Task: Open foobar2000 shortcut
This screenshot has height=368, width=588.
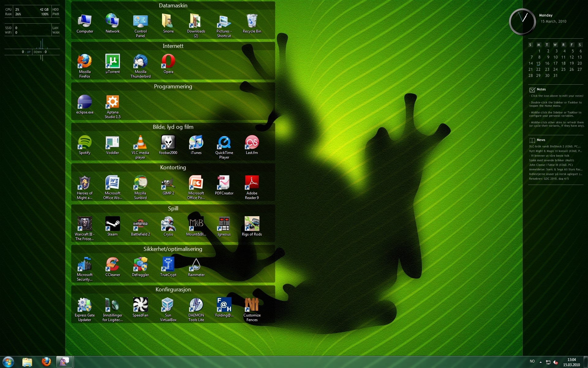Action: pyautogui.click(x=168, y=145)
